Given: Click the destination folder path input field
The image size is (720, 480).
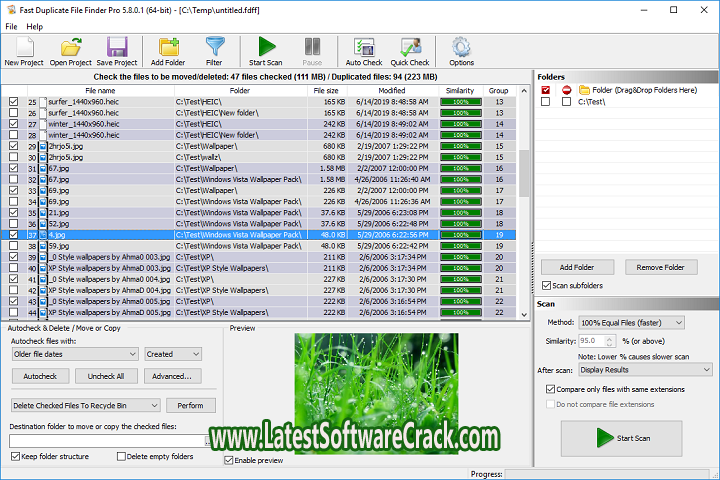Looking at the screenshot, I should (x=106, y=440).
